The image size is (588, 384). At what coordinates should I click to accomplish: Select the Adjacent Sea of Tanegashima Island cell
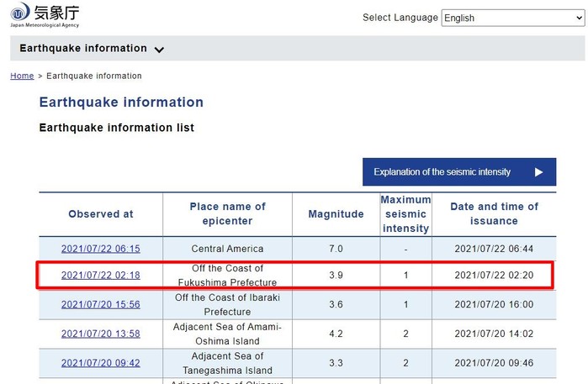[x=227, y=363]
